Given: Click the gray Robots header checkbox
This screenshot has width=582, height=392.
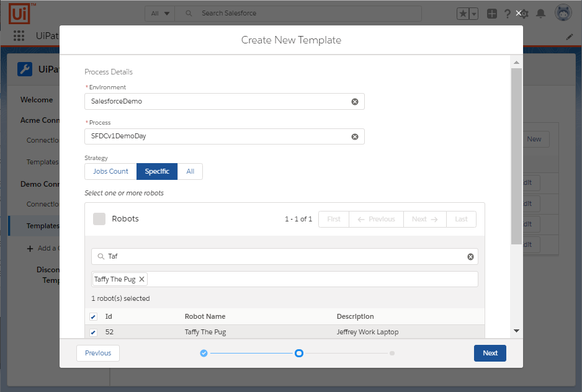Looking at the screenshot, I should click(99, 219).
